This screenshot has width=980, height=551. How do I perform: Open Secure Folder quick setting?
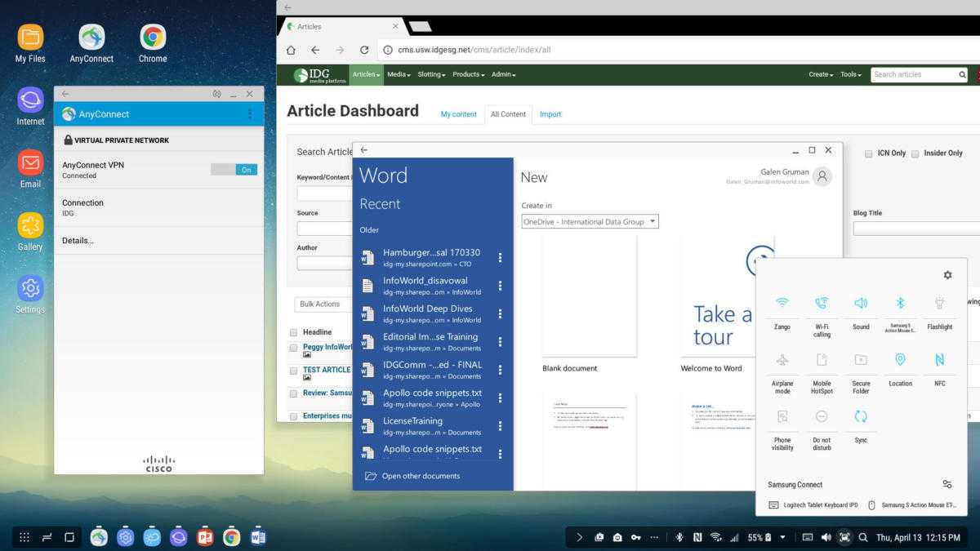click(x=861, y=360)
